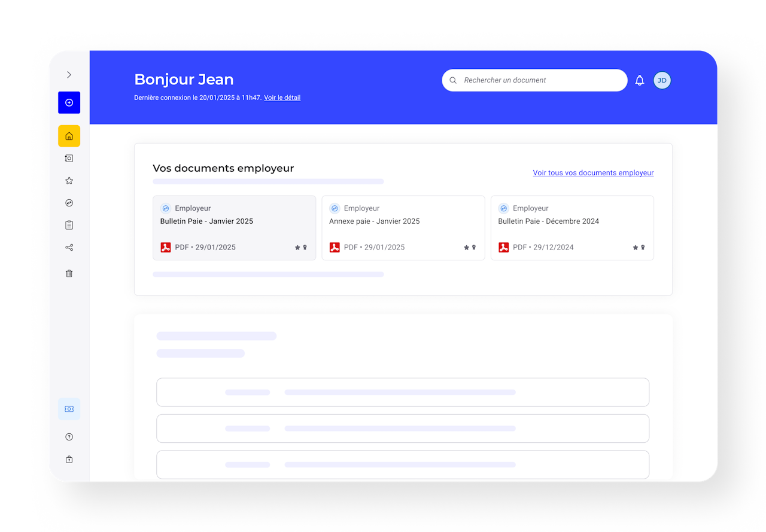Open the clipboard icon in the sidebar

click(x=69, y=225)
